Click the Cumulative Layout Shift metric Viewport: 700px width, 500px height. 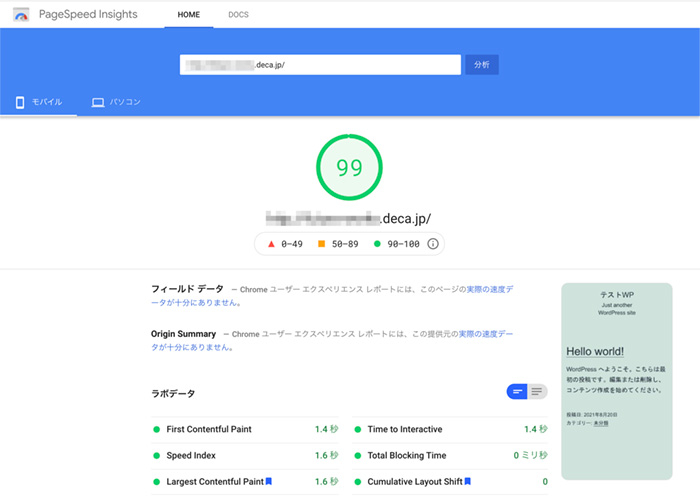(450, 482)
